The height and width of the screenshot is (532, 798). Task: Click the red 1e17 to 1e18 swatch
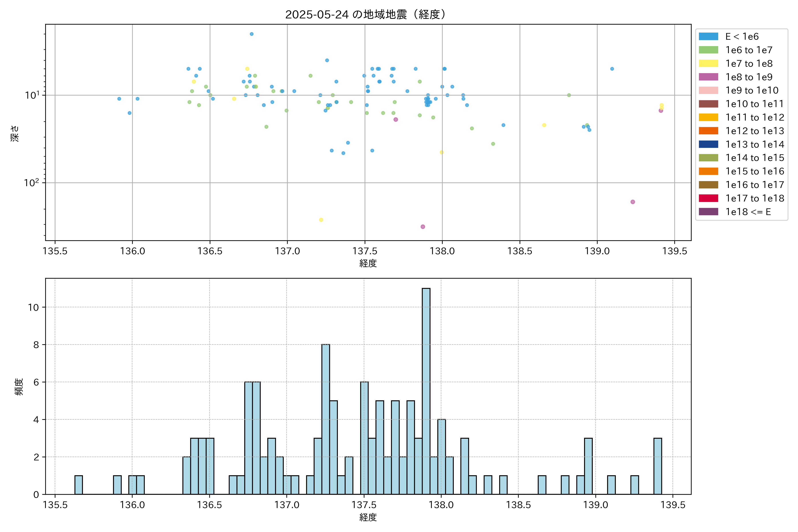coord(708,198)
